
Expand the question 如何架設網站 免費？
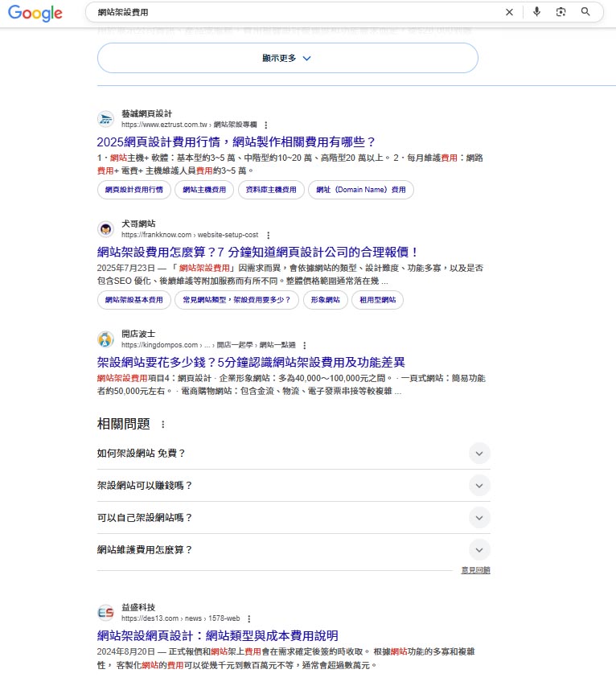(294, 454)
